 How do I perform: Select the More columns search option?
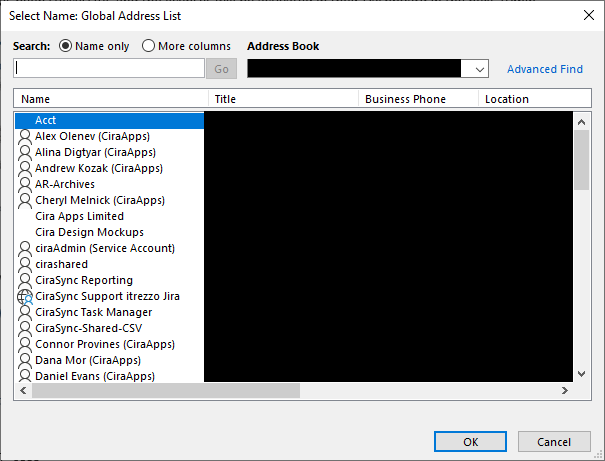[x=148, y=46]
